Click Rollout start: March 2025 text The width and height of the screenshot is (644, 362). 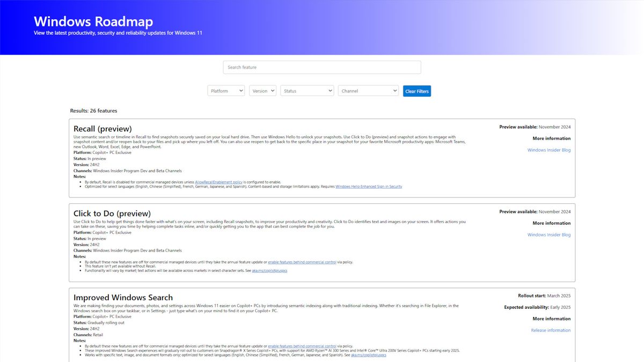coord(544,295)
